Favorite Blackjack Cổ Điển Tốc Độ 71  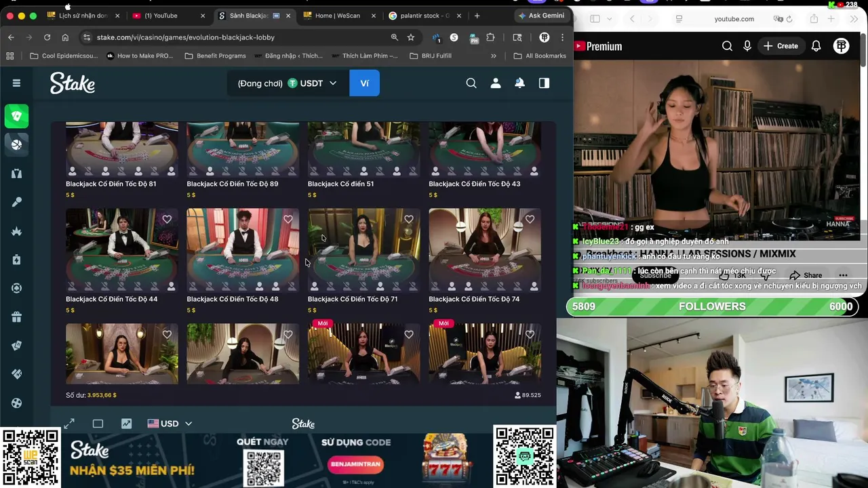(x=409, y=219)
